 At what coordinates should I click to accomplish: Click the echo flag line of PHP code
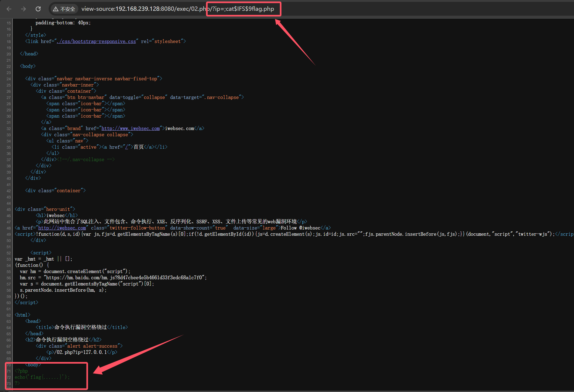[42, 377]
